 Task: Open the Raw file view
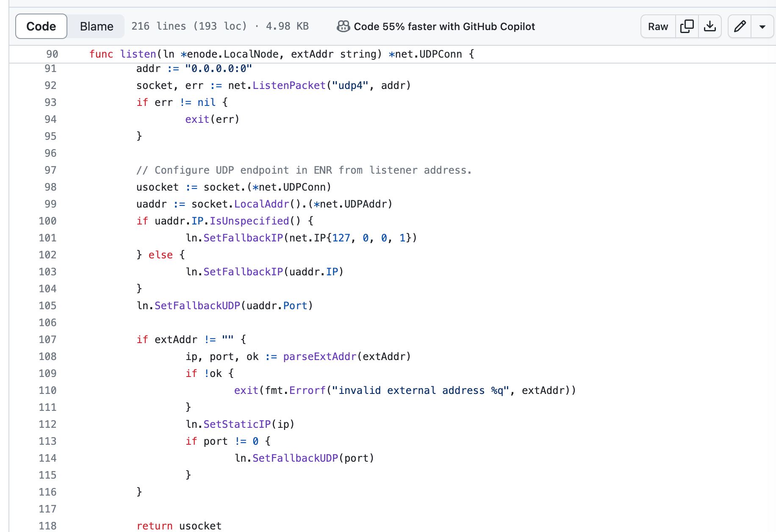(658, 26)
